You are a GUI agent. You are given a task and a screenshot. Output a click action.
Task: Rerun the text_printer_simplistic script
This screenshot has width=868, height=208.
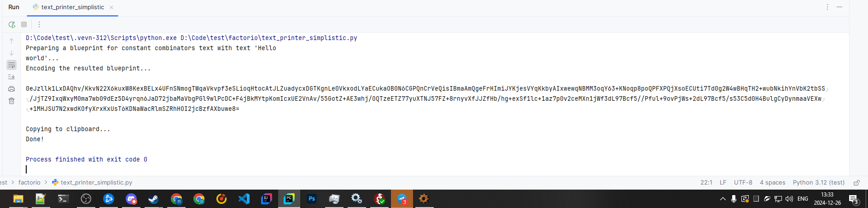pyautogui.click(x=12, y=24)
